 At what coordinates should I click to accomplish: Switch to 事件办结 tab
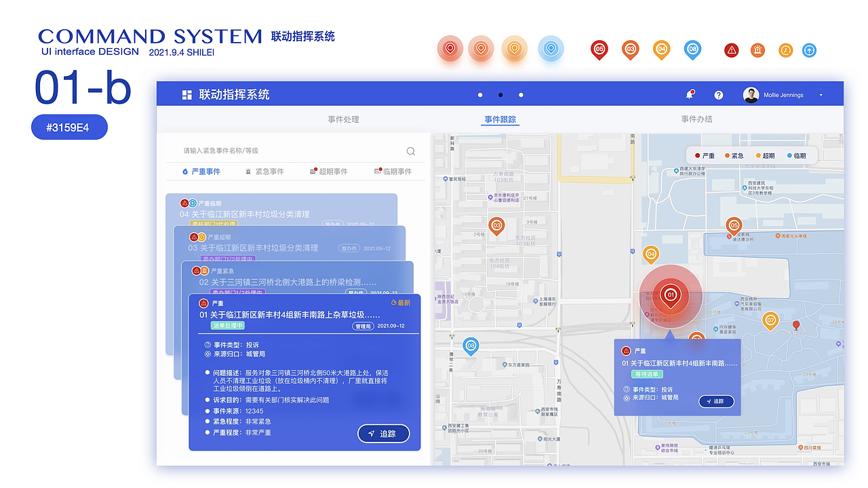[697, 119]
